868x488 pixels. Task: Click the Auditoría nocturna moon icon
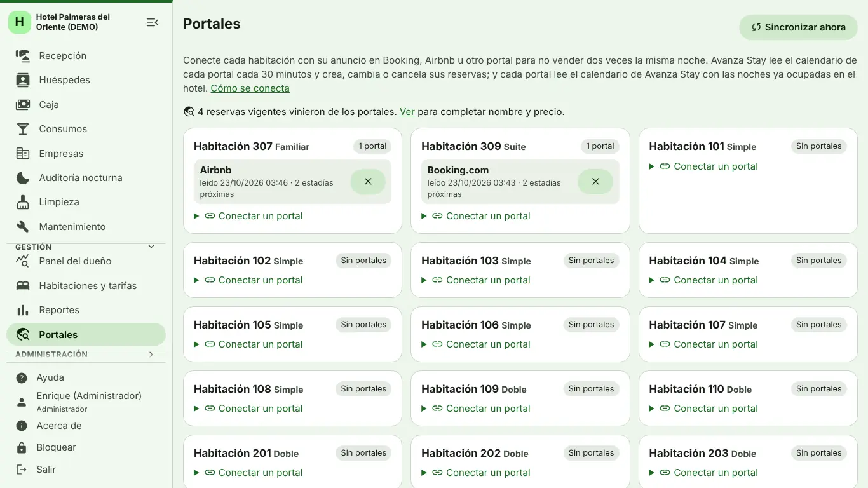point(23,178)
